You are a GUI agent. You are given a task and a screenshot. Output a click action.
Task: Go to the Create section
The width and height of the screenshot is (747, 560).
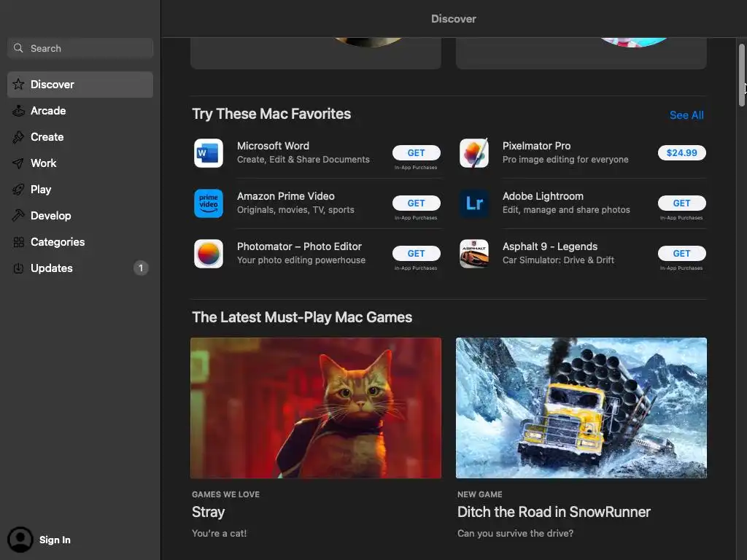click(80, 137)
